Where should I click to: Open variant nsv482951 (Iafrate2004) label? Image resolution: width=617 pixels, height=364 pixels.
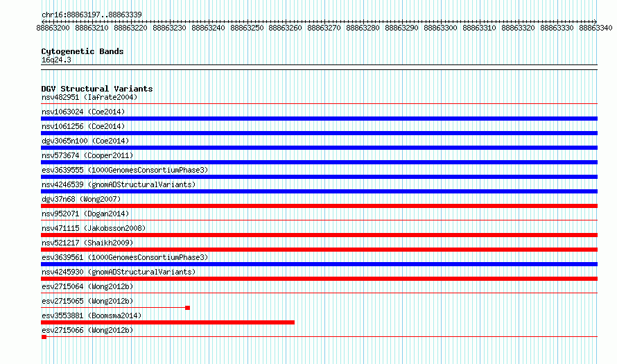point(89,97)
